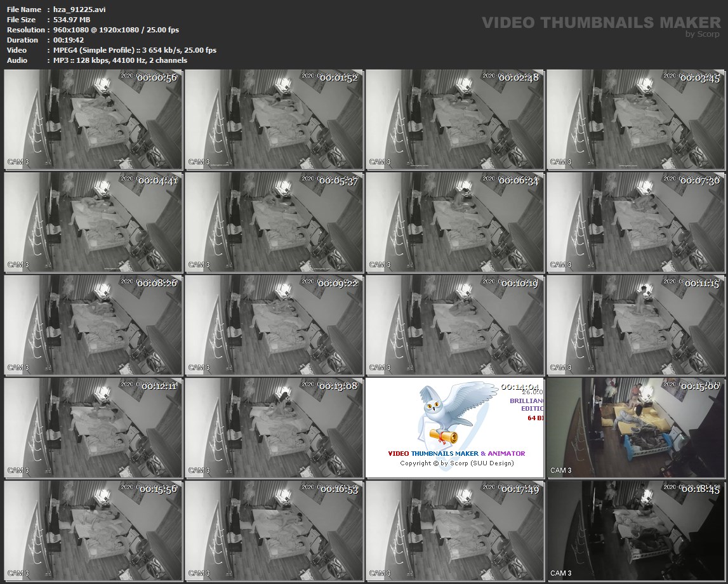
Task: Select the MP3 128 kbps audio info
Action: click(120, 60)
